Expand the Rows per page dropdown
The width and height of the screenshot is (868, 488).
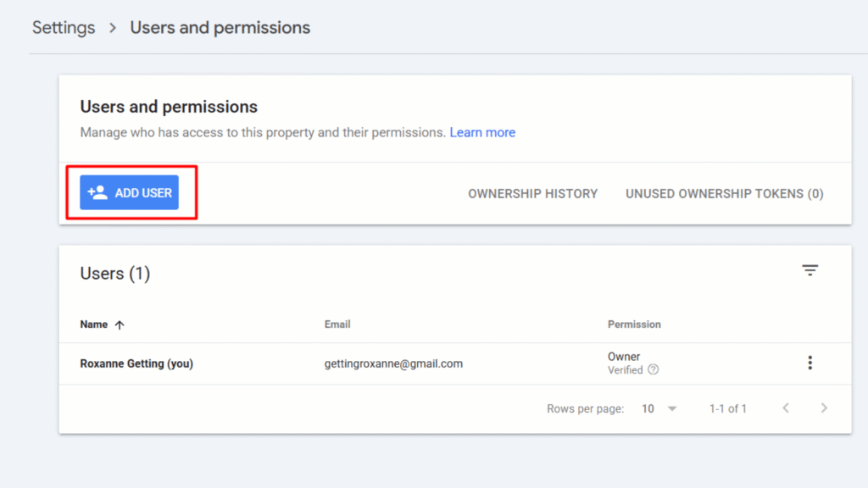pos(672,409)
